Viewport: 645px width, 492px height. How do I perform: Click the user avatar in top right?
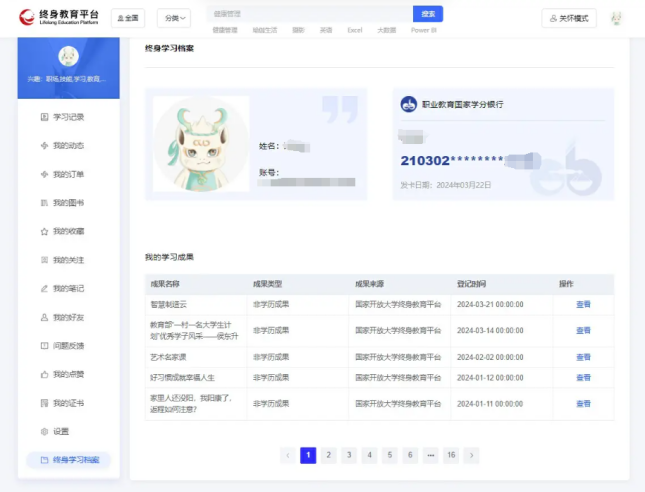click(616, 18)
